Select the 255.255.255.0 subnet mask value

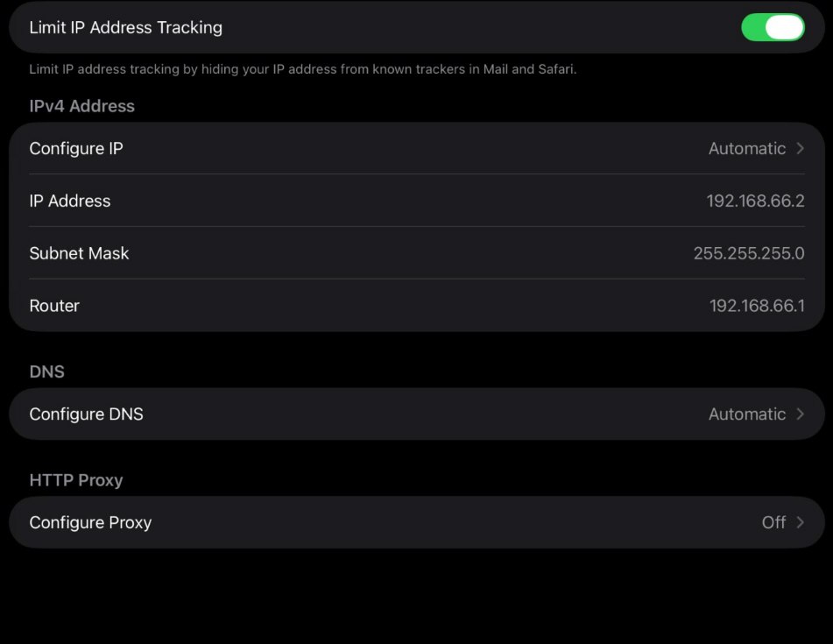[748, 253]
